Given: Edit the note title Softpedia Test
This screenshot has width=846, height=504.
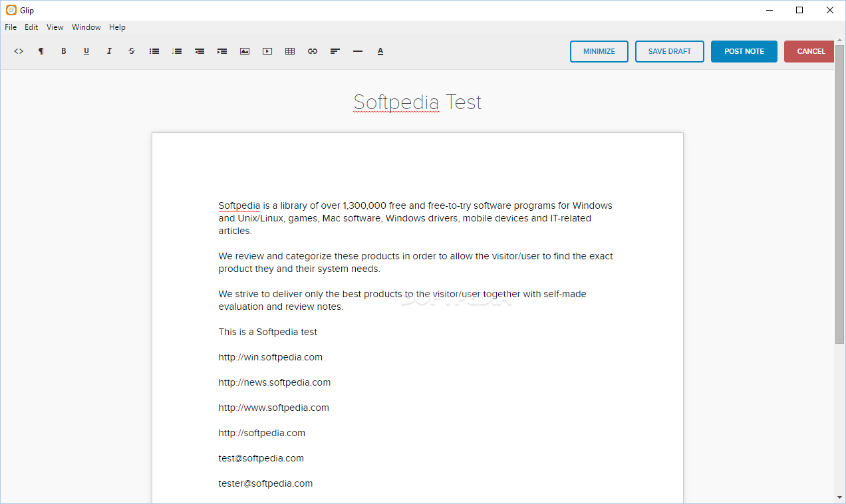Looking at the screenshot, I should point(417,102).
